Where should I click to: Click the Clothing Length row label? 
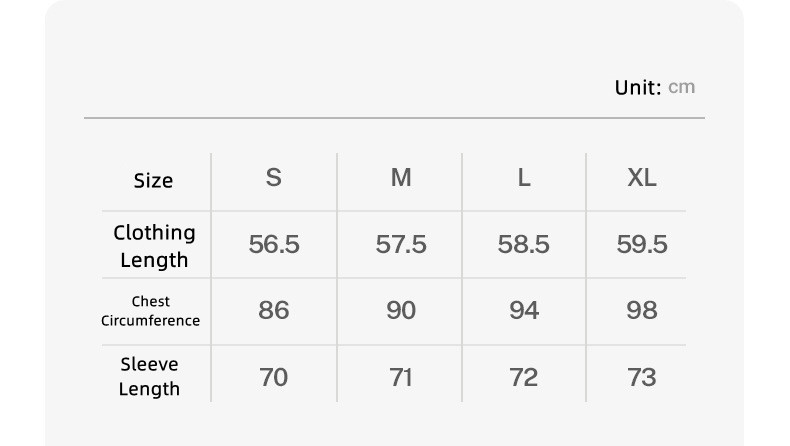tap(154, 246)
